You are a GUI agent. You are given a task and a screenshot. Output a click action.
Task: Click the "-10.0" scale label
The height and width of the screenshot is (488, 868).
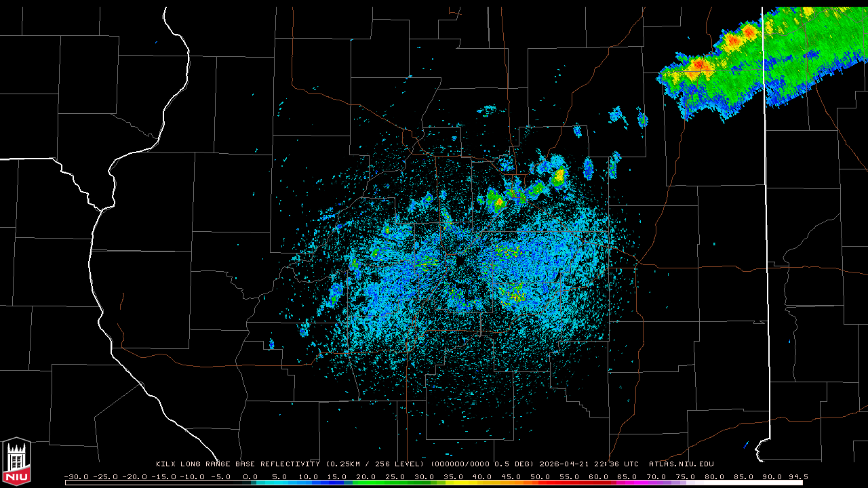tap(192, 476)
